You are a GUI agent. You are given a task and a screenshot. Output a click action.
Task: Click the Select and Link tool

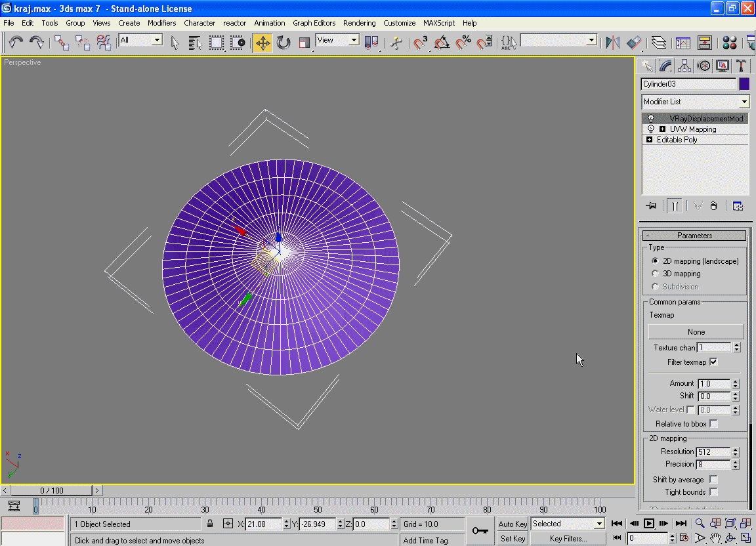62,43
